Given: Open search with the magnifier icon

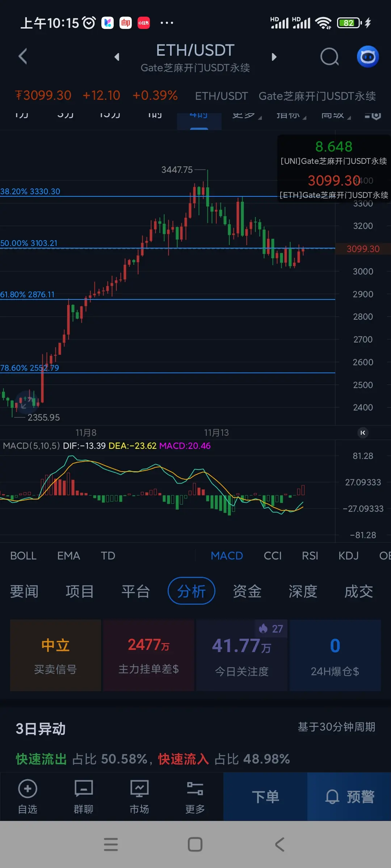Looking at the screenshot, I should 329,57.
